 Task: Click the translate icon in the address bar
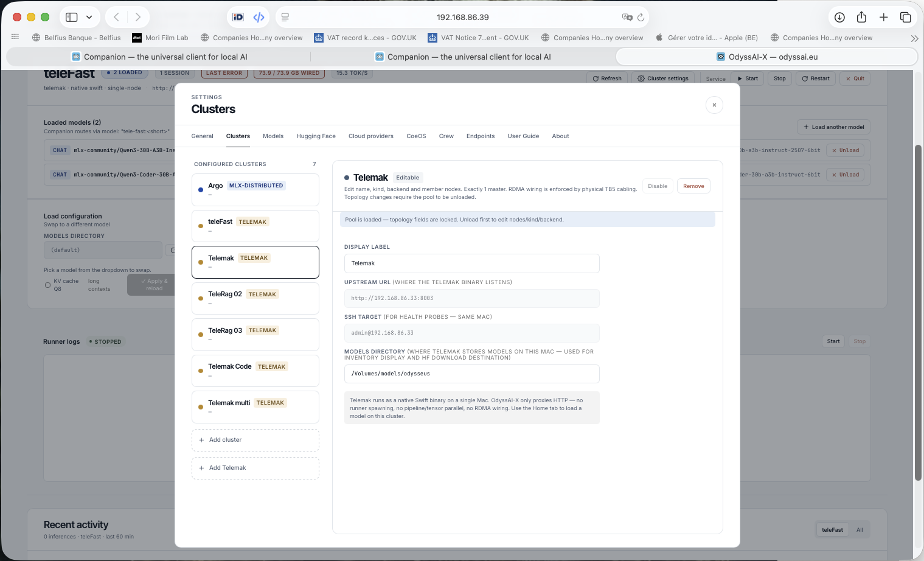tap(627, 17)
